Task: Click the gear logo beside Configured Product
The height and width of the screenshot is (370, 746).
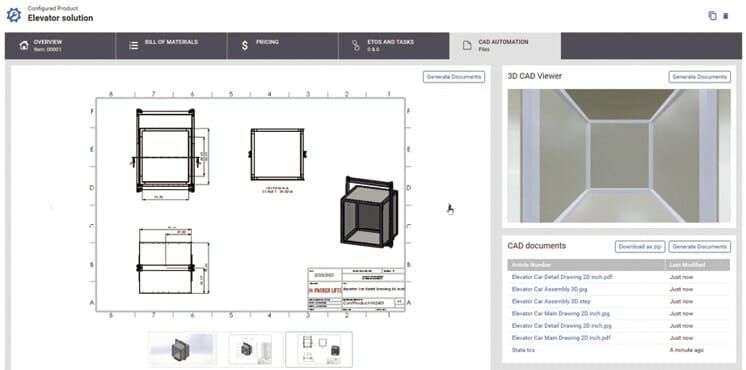Action: coord(13,15)
